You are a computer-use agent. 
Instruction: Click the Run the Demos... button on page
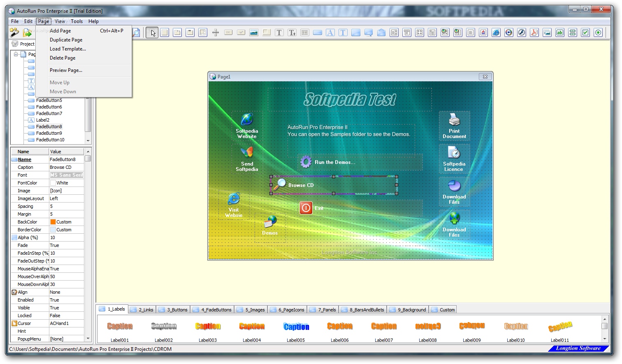360,162
